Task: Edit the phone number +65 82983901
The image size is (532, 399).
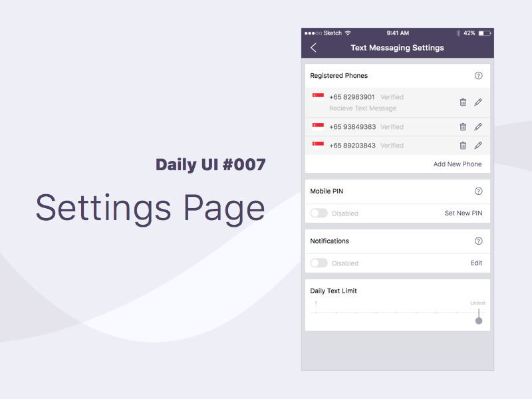Action: pyautogui.click(x=478, y=102)
